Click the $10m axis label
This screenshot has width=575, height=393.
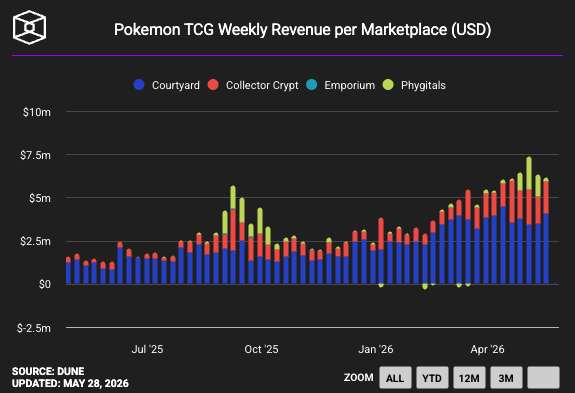coord(37,112)
